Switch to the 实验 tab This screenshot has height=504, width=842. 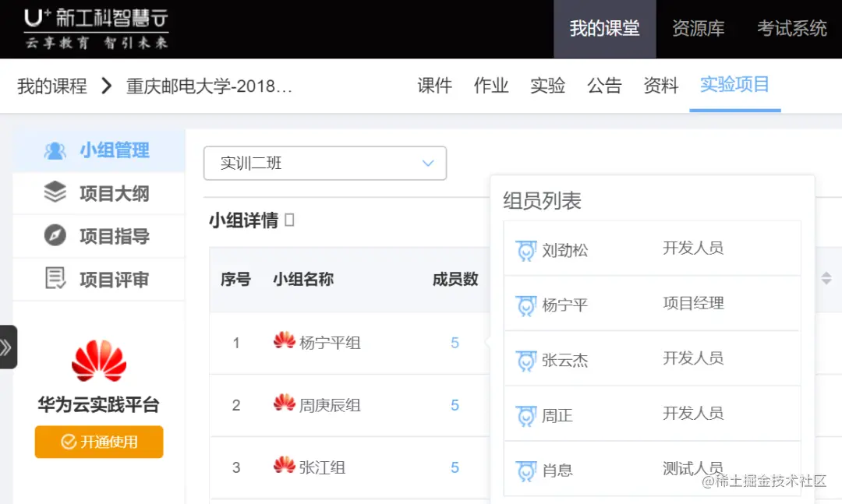(548, 86)
